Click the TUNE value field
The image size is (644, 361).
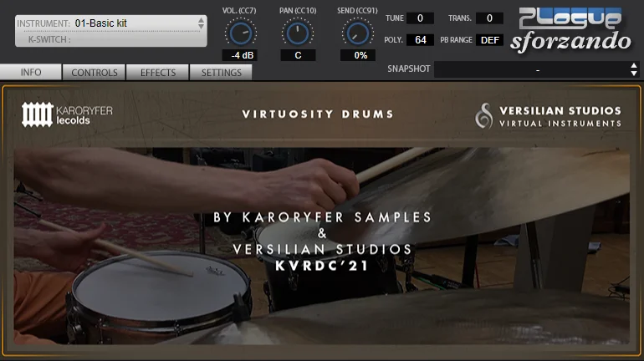tap(420, 18)
